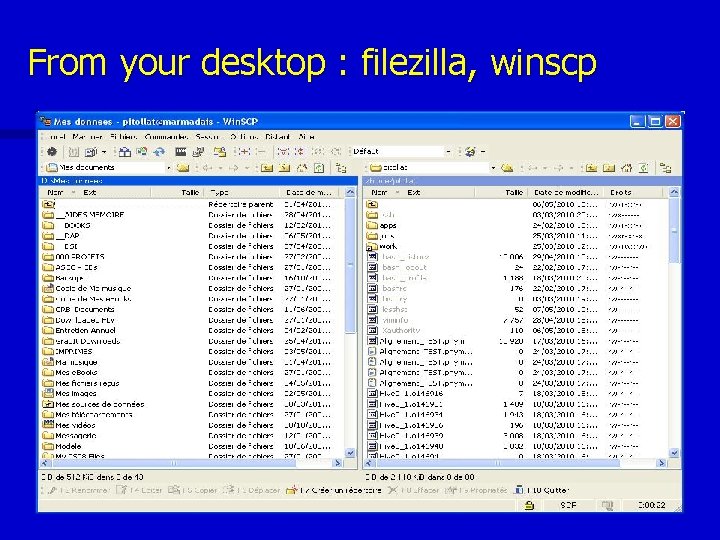Viewport: 720px width, 540px height.
Task: Click local panel vertical scrollbar up arrow
Action: (350, 193)
